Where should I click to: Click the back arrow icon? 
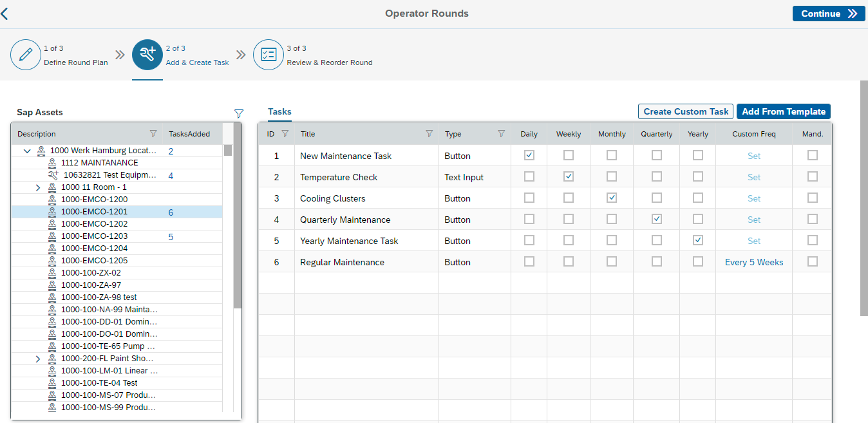pos(5,14)
